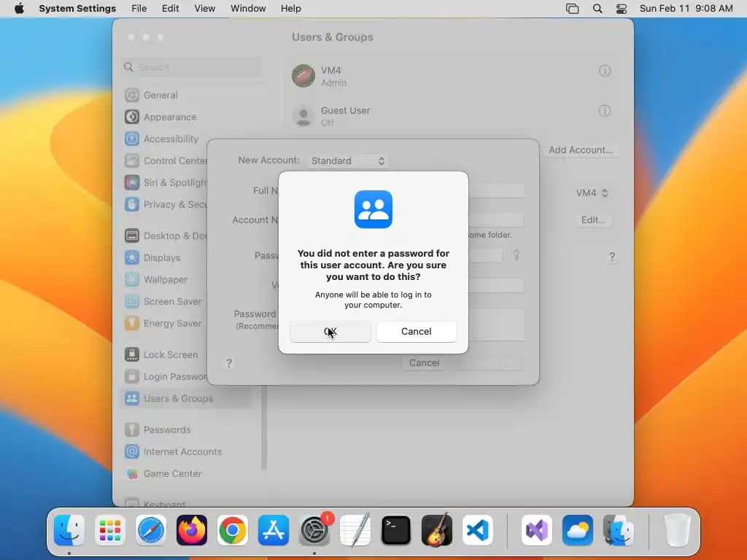747x560 pixels.
Task: Open the VM4 automatic login dropdown
Action: pyautogui.click(x=592, y=192)
